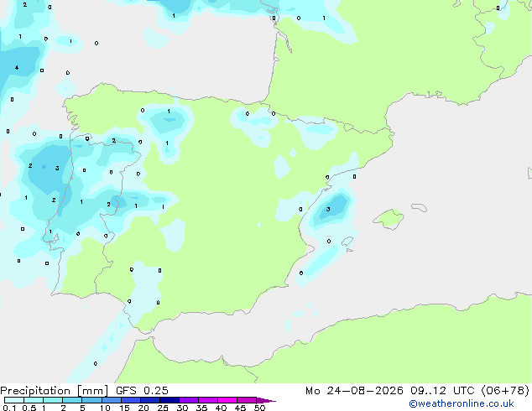Click the '3' value near Valencia's coast
Screen dimensions: 532x411
(328, 209)
